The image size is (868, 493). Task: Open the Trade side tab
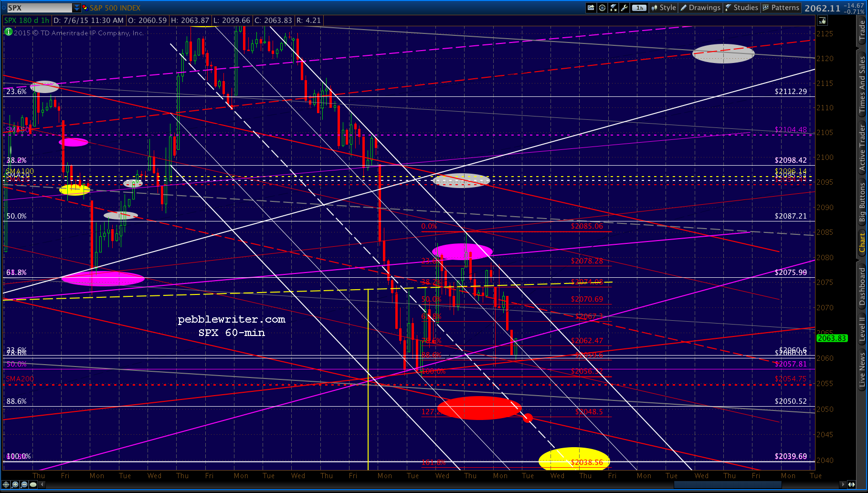point(862,30)
